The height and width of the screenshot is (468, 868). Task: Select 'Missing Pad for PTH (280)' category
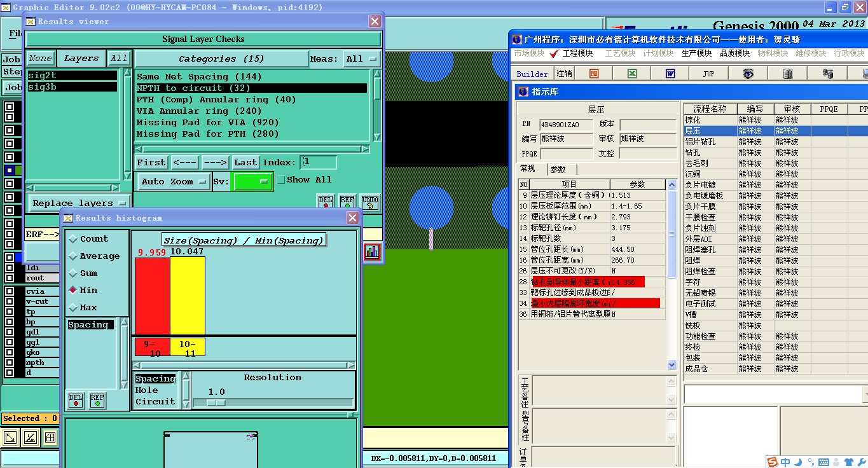[x=252, y=134]
